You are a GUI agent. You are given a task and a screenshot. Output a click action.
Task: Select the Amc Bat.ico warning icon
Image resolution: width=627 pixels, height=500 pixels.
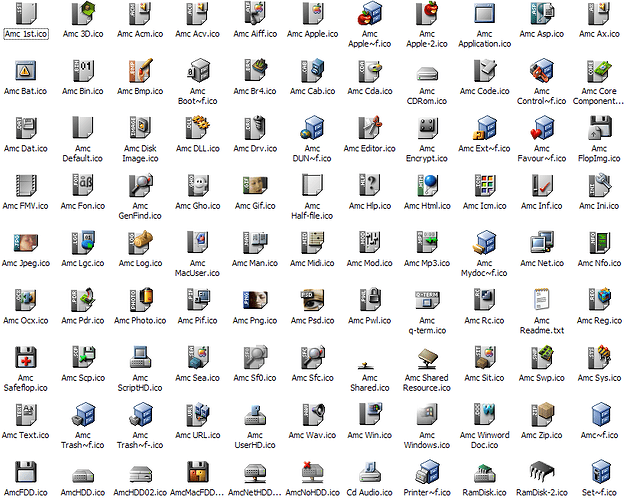tap(26, 71)
